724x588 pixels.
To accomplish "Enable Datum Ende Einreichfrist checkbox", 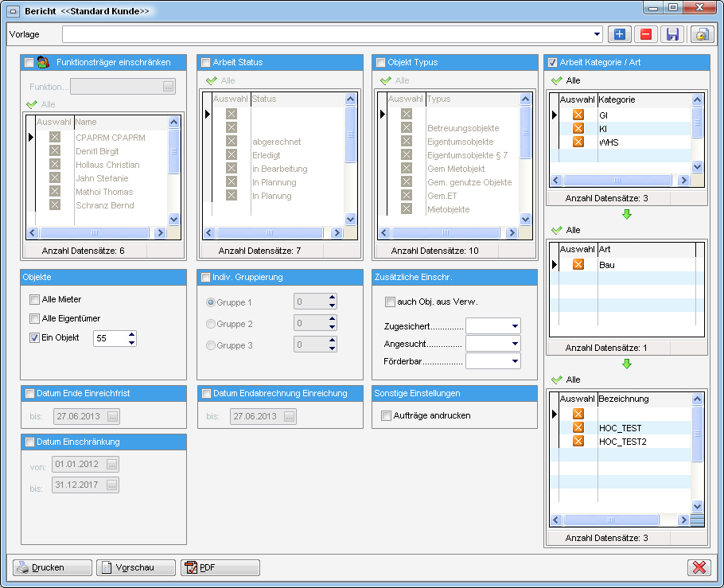I will coord(30,394).
